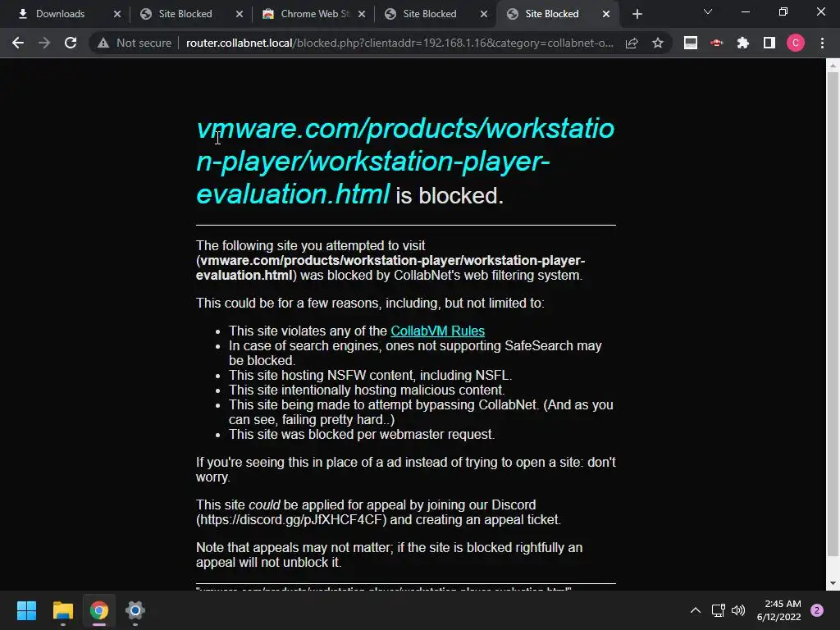Open the pink C profile avatar
This screenshot has width=840, height=630.
[796, 43]
